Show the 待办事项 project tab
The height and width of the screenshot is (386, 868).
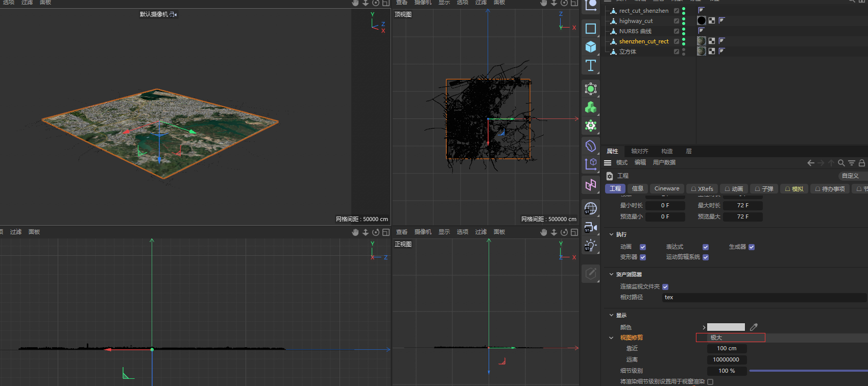click(830, 188)
